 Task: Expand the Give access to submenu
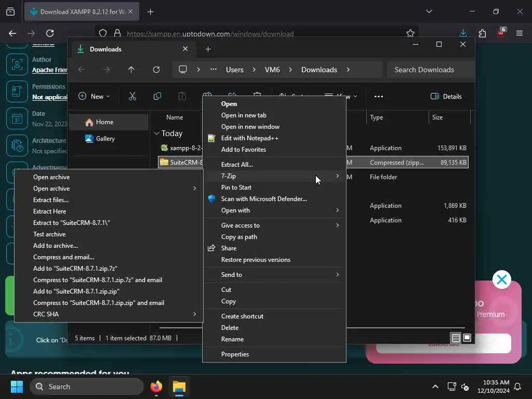click(274, 225)
